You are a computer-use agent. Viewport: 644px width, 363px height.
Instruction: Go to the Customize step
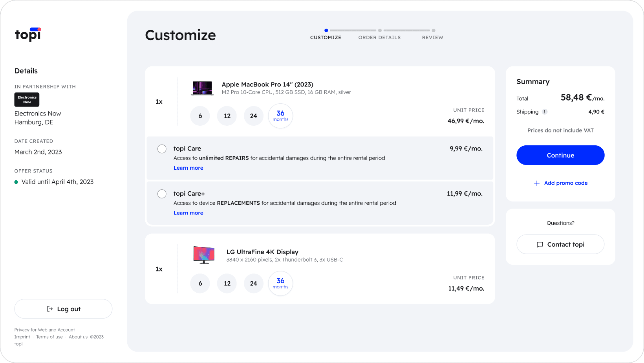(326, 35)
